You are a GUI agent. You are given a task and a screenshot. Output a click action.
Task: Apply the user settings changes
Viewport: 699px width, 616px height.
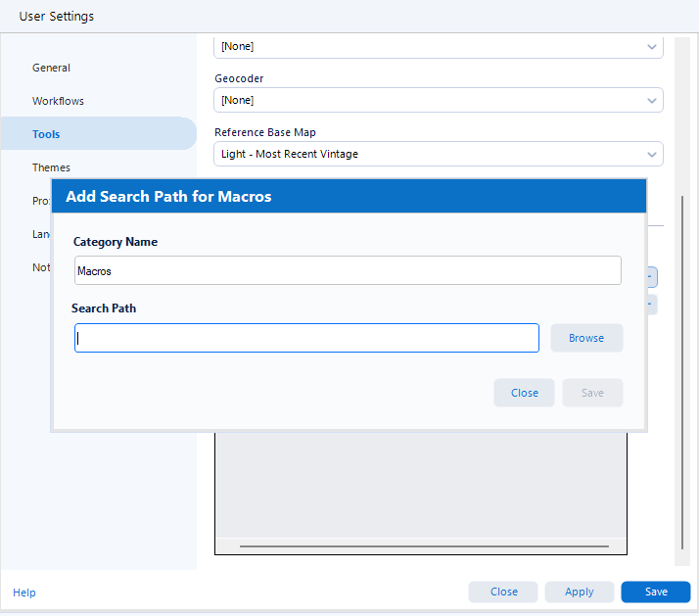coord(579,592)
